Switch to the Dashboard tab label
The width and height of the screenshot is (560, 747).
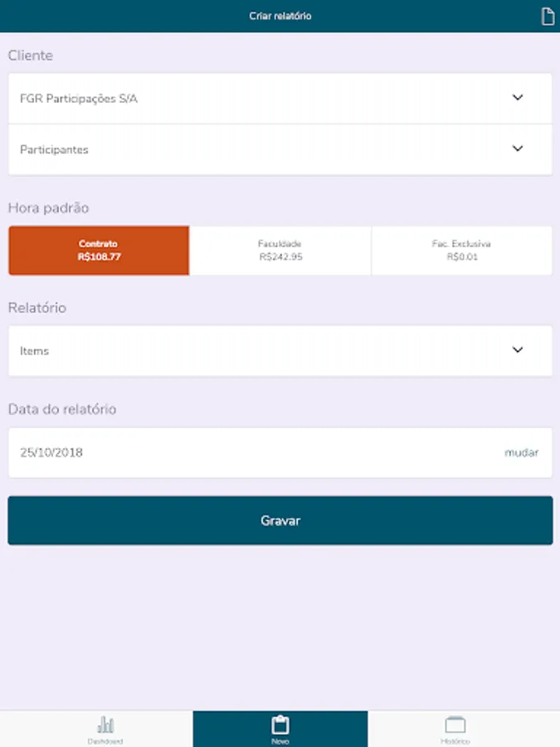[105, 741]
